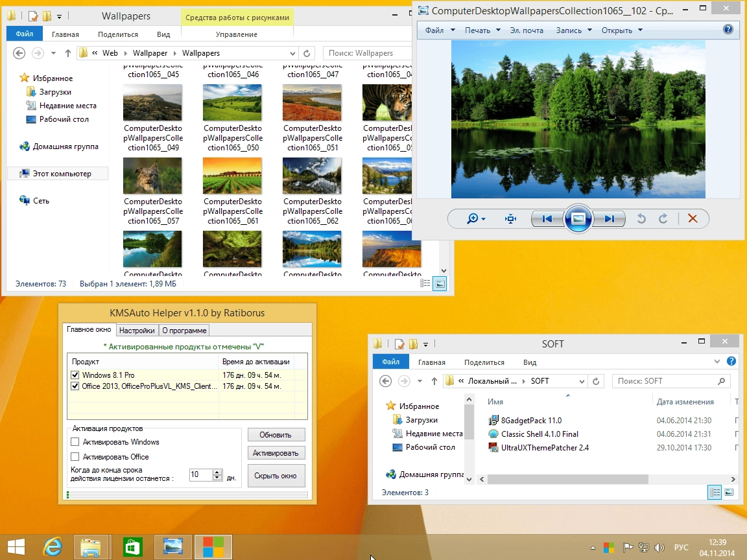Click back arrow in Wallpapers window
Screen dimensions: 747x560
(19, 53)
